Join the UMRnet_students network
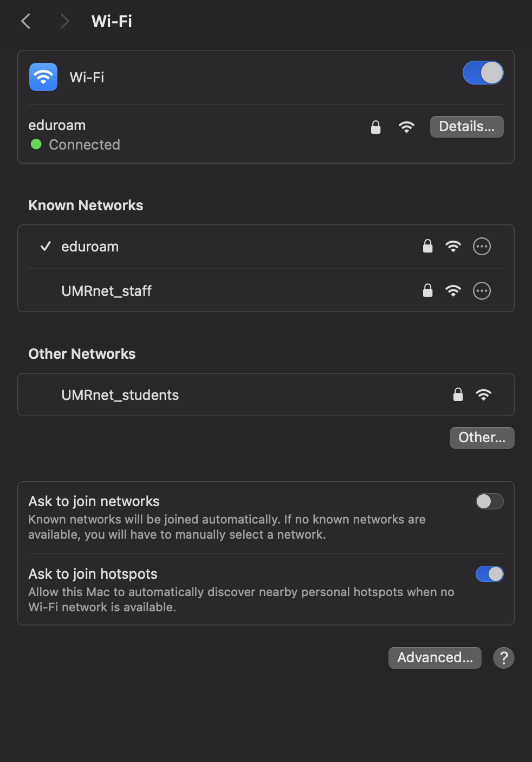Viewport: 532px width, 762px height. (266, 395)
